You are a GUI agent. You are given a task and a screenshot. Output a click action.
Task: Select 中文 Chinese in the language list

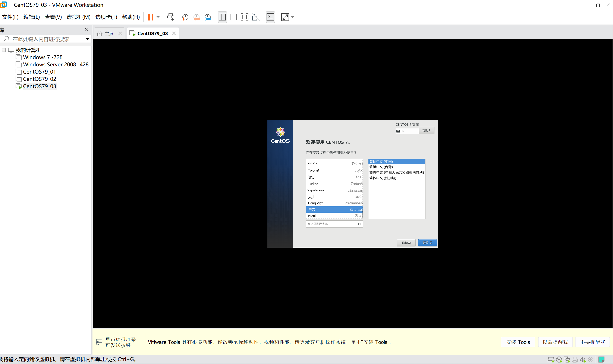(x=334, y=209)
